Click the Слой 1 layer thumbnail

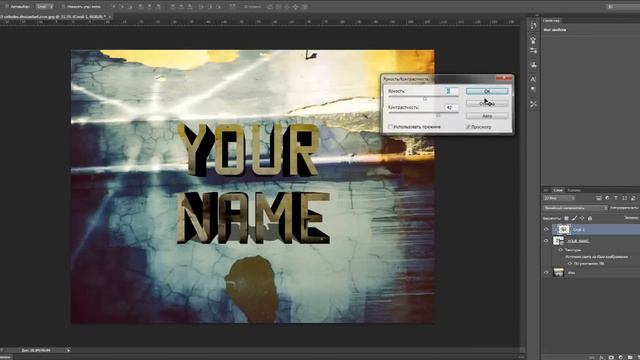564,229
